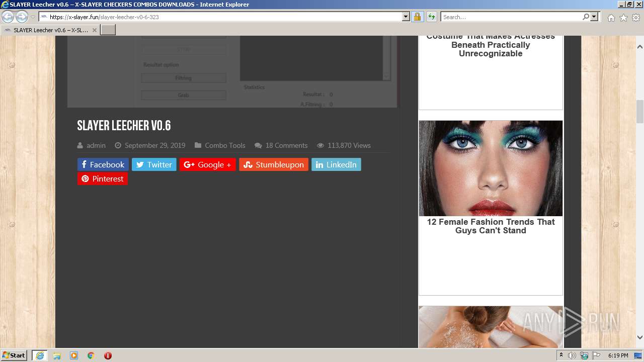Click the browser Back button
644x362 pixels.
(x=8, y=17)
